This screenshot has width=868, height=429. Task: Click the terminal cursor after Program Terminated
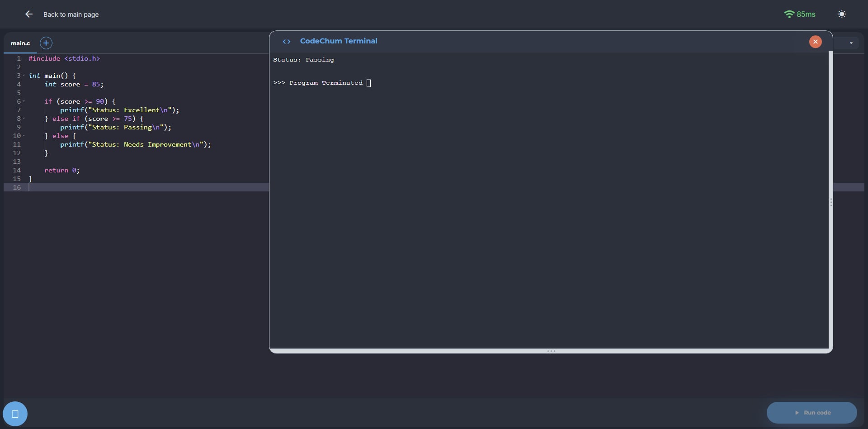368,83
